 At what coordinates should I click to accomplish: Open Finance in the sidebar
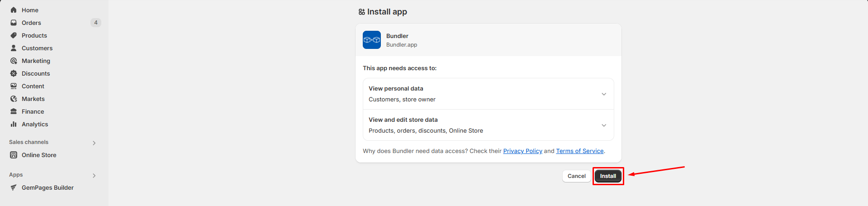[33, 111]
